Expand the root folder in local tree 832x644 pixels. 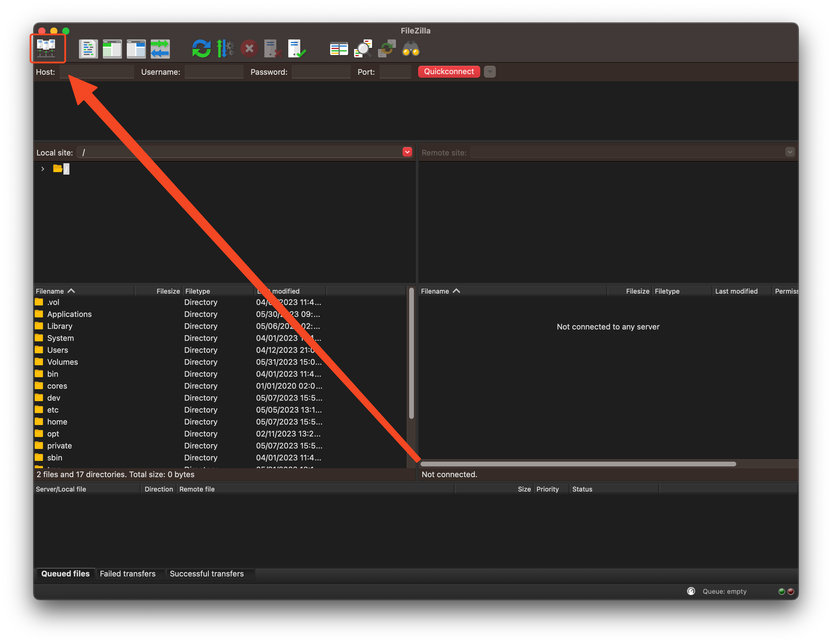click(x=42, y=169)
